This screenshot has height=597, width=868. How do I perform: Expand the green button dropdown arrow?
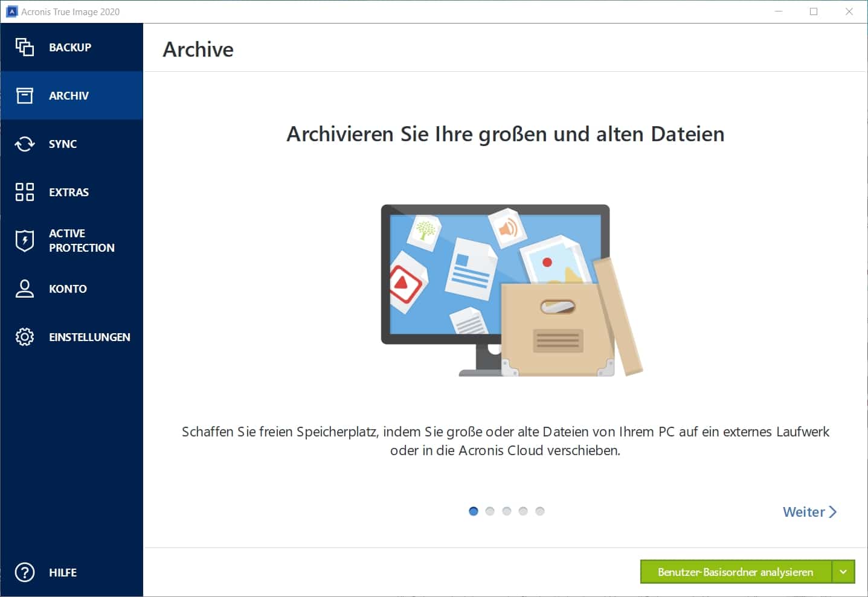click(x=843, y=572)
